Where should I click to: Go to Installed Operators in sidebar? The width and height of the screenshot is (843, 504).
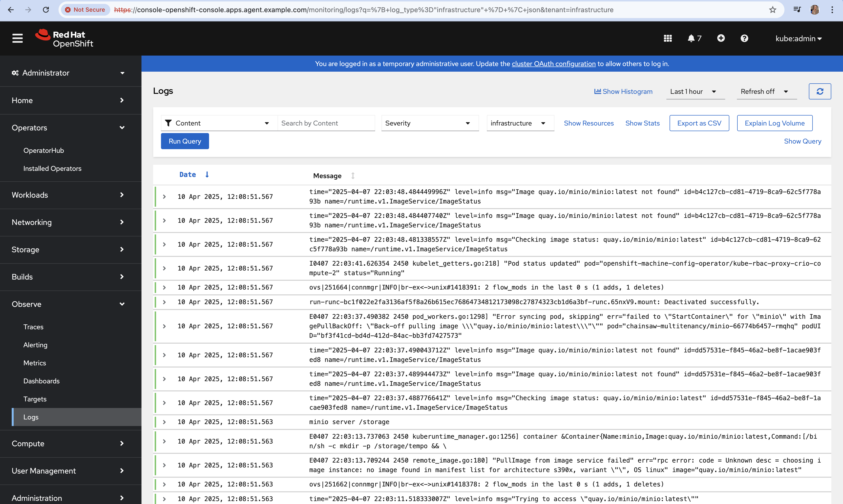[x=52, y=168]
